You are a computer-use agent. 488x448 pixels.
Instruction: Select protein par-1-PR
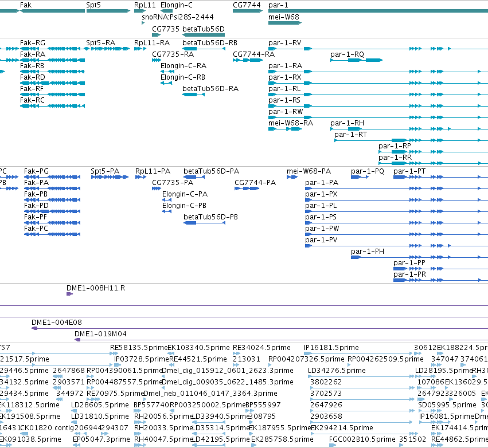pyautogui.click(x=441, y=280)
